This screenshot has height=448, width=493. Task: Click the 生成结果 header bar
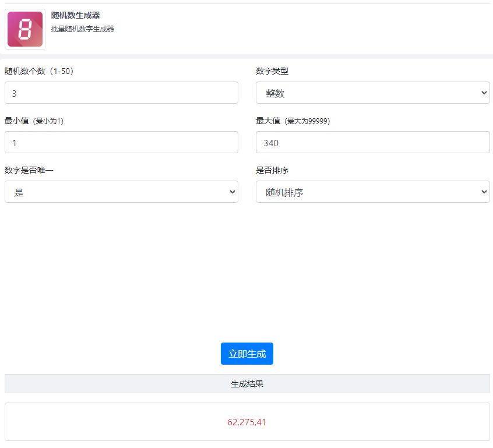[247, 384]
